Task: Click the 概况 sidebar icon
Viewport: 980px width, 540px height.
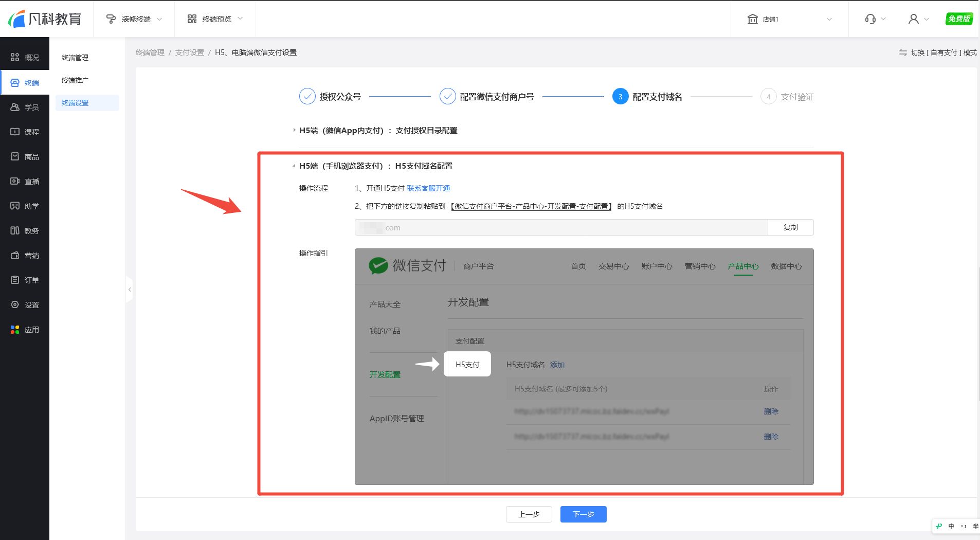Action: (x=15, y=57)
